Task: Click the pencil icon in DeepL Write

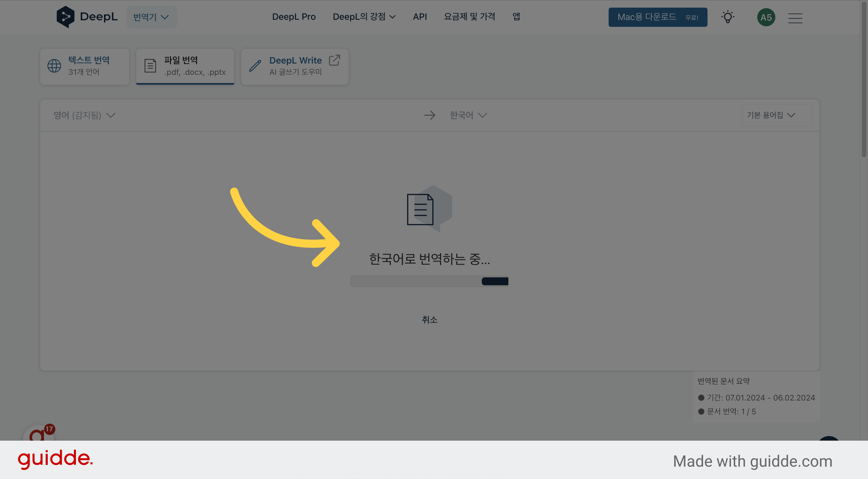Action: point(255,66)
